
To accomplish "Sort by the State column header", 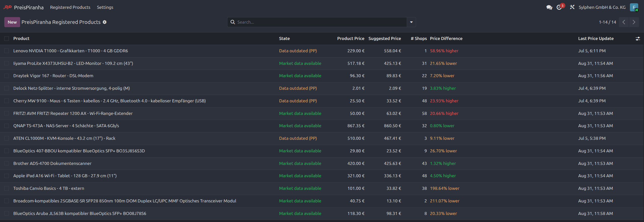I will 284,38.
